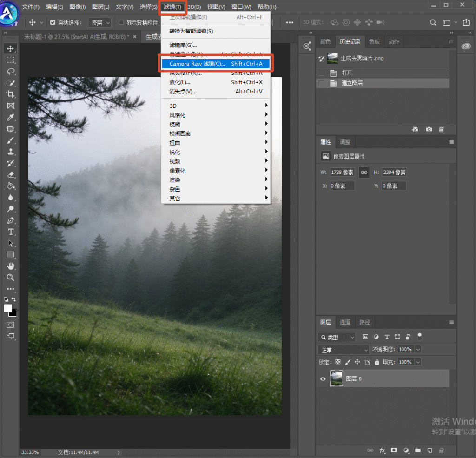Open the 类型 layer filter dropdown
This screenshot has height=458, width=476.
337,337
